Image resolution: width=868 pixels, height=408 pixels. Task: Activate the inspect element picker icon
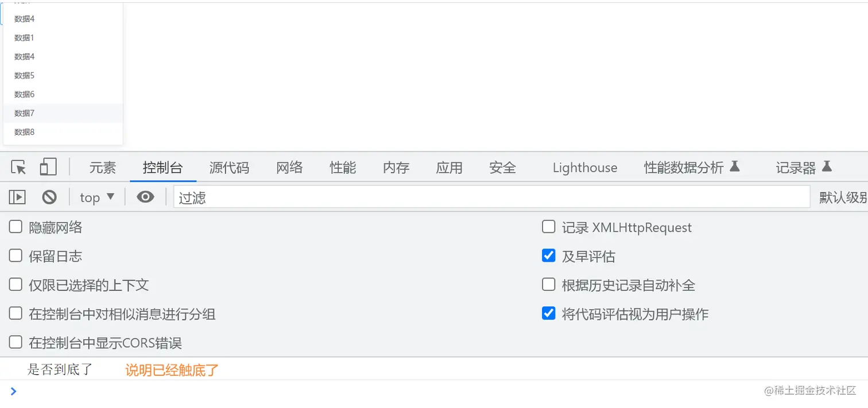[18, 168]
